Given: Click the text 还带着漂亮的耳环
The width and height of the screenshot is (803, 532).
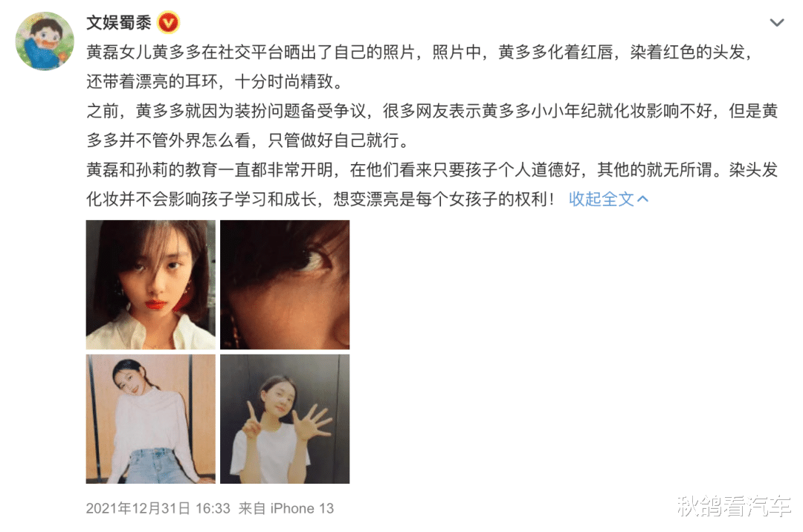Looking at the screenshot, I should (x=152, y=81).
